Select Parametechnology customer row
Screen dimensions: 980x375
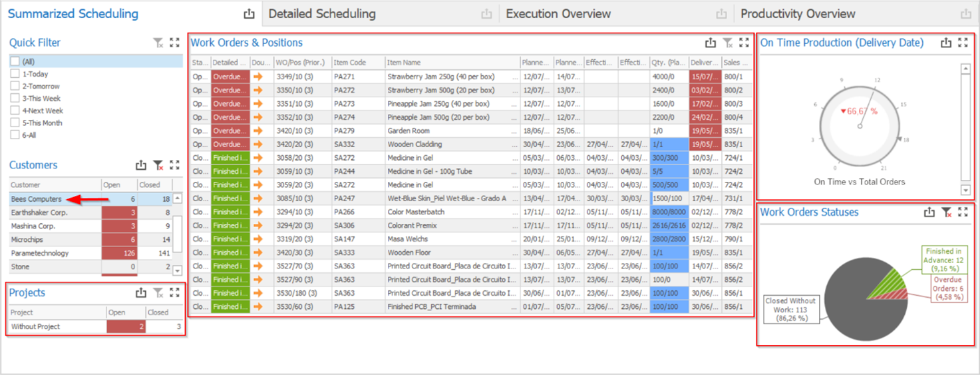pos(40,253)
